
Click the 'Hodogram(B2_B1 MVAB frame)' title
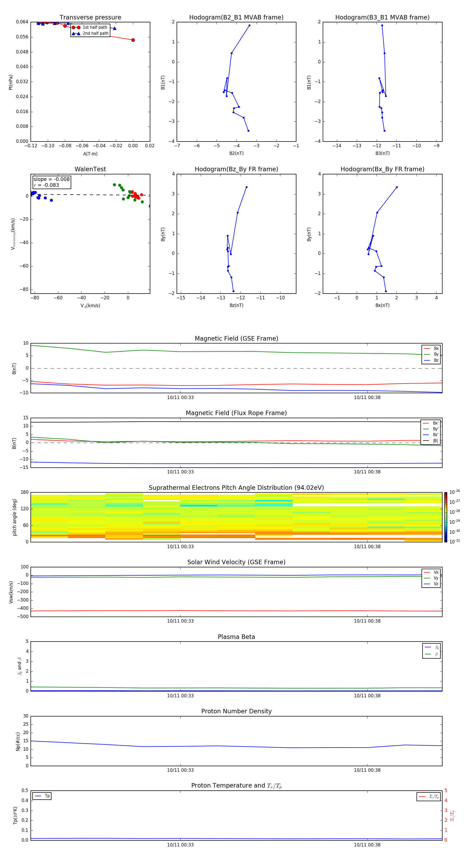(x=236, y=18)
